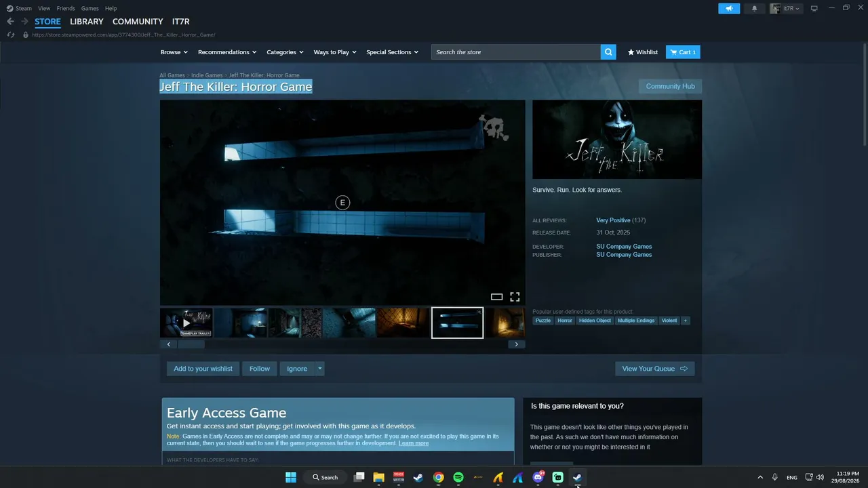Advance media strip with the right arrow
Screen dimensions: 868x488
516,344
